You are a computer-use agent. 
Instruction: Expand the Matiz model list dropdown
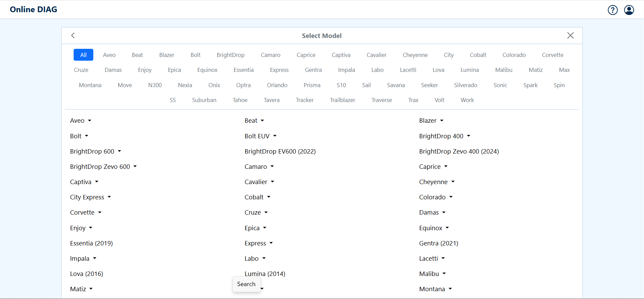(81, 289)
